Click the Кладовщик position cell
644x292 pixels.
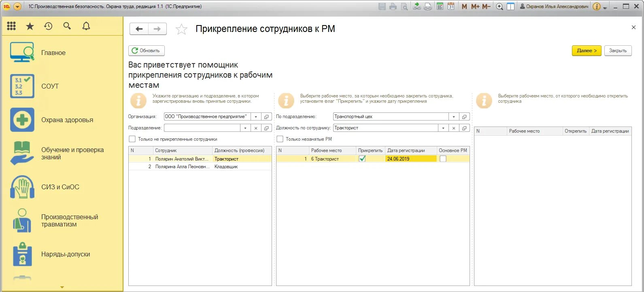point(242,167)
